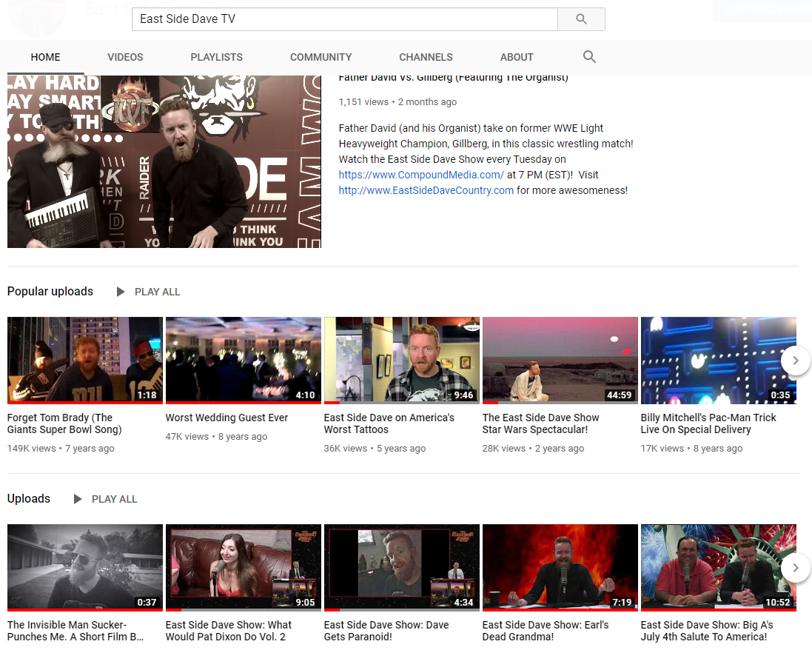Image resolution: width=812 pixels, height=650 pixels.
Task: Click the 28K views • 2 years ago text
Action: click(x=534, y=448)
